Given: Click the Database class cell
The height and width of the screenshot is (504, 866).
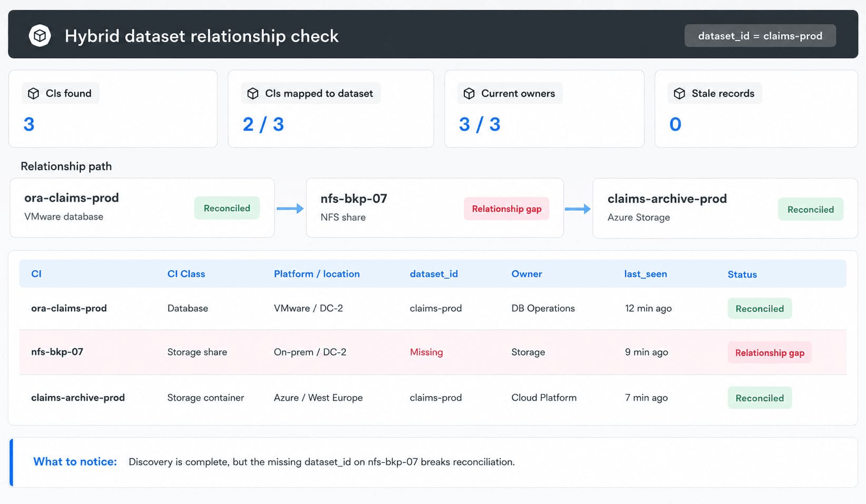Looking at the screenshot, I should click(x=188, y=308).
